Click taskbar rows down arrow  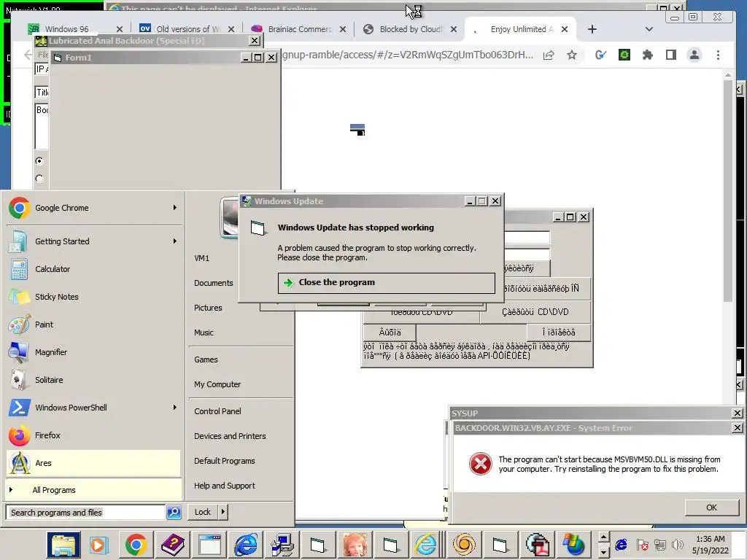tap(603, 551)
